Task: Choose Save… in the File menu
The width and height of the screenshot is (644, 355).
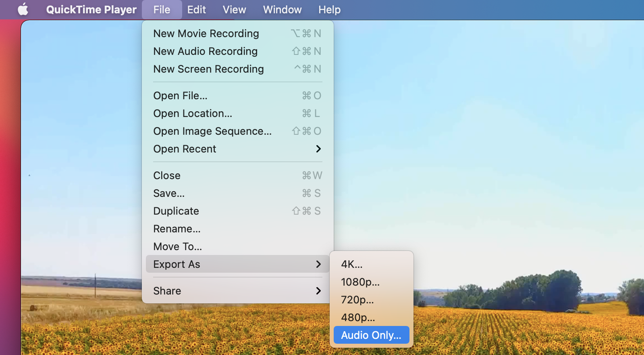Action: pos(237,193)
